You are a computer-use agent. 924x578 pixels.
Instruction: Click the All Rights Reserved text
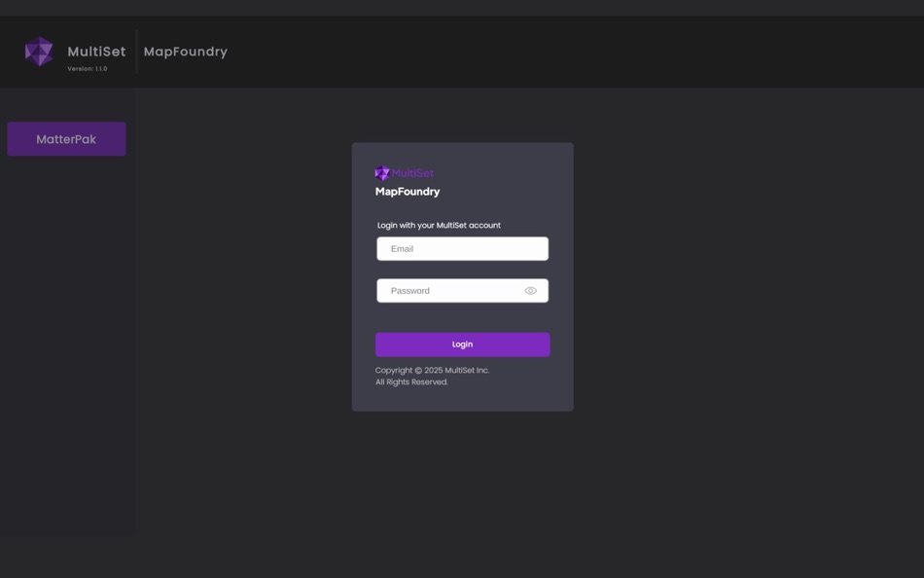(411, 381)
